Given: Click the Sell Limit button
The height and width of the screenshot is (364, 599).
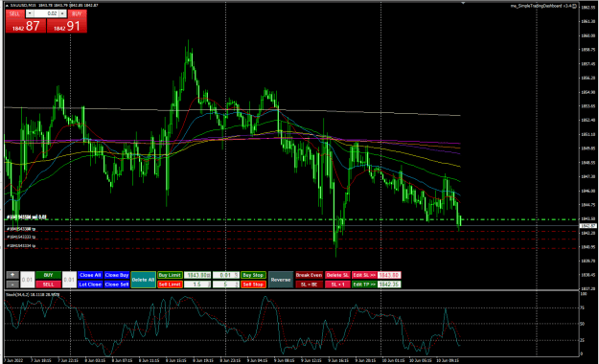Looking at the screenshot, I should (170, 284).
